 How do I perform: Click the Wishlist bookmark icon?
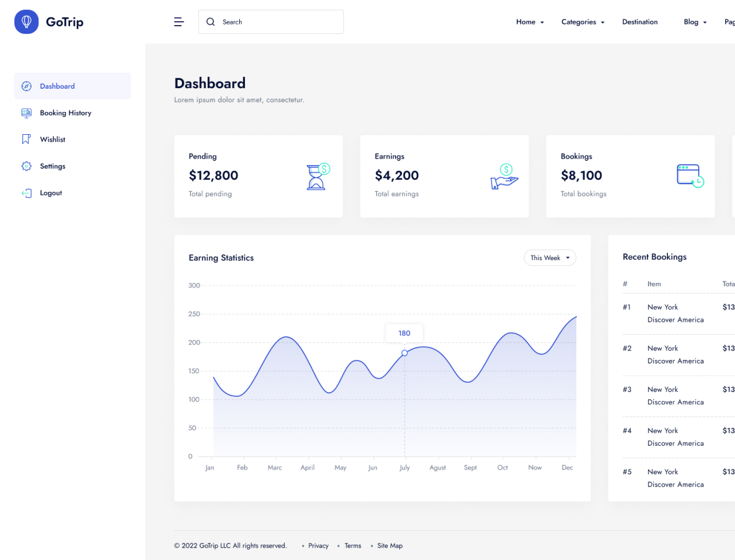tap(26, 139)
